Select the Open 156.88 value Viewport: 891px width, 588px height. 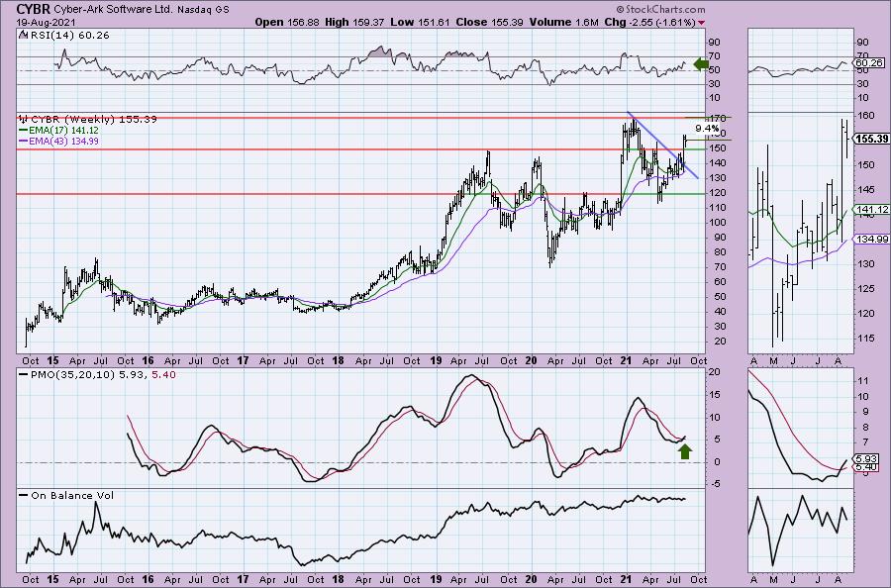point(287,22)
